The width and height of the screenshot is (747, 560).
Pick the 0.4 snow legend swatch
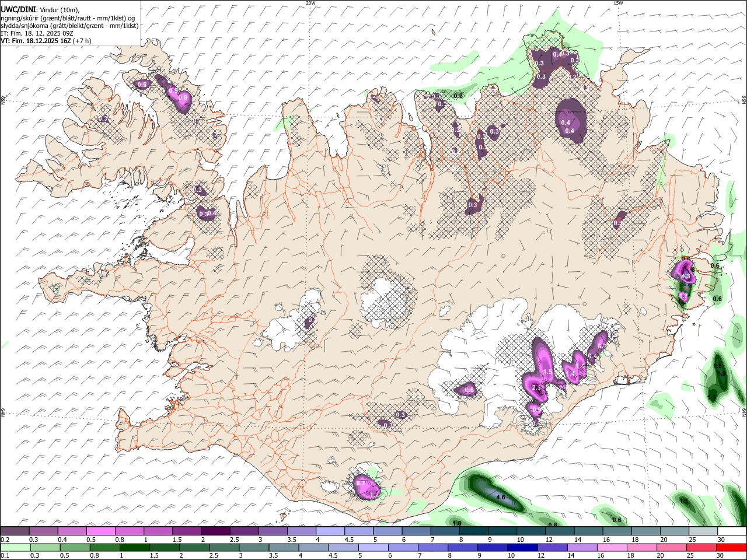click(72, 531)
